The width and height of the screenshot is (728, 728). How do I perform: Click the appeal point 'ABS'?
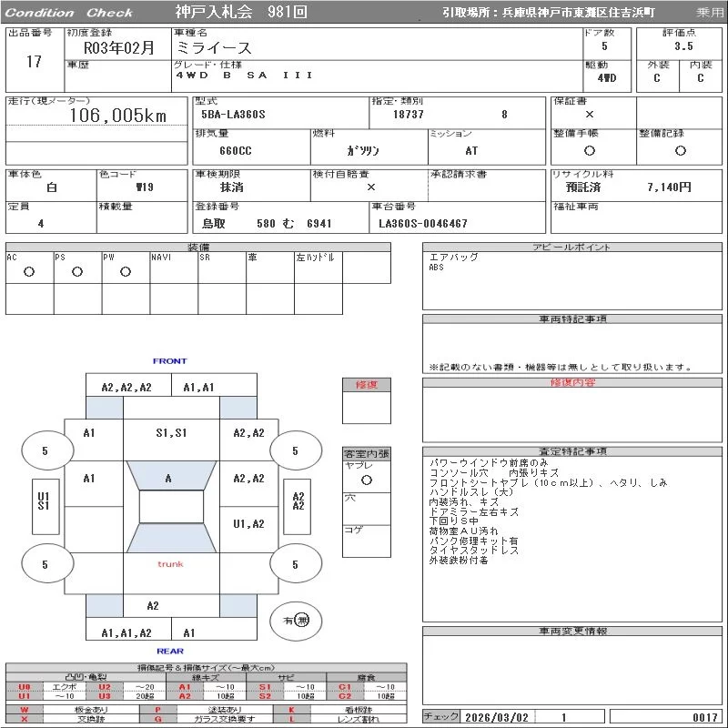tap(436, 268)
